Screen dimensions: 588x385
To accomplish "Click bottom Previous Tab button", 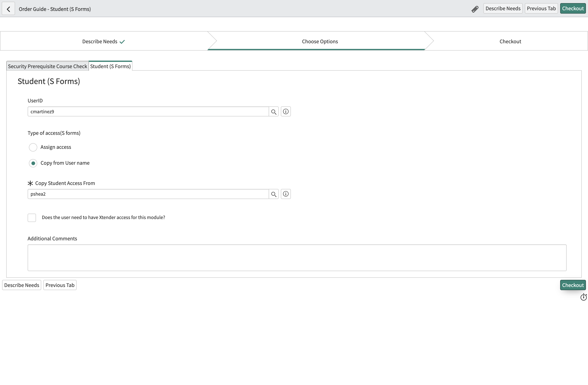I will (60, 285).
